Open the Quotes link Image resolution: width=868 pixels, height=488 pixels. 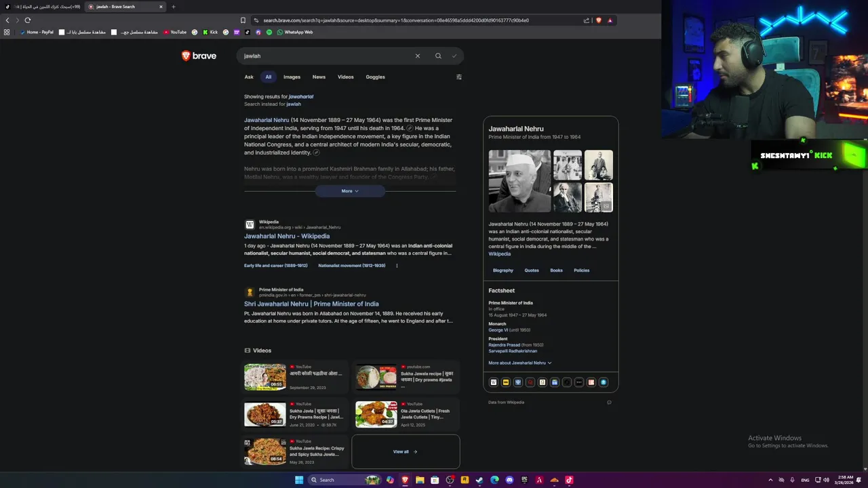pyautogui.click(x=532, y=270)
